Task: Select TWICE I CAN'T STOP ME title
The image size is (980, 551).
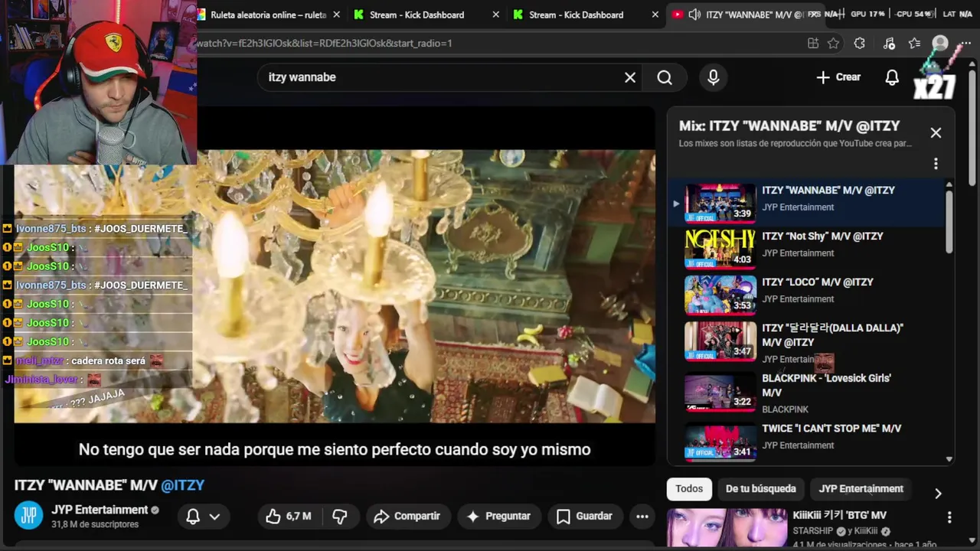Action: [831, 429]
